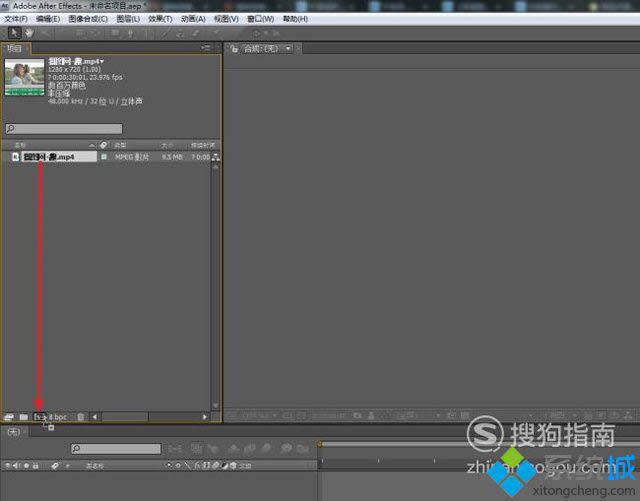Click the video eye column header
640x501 pixels.
click(x=7, y=465)
